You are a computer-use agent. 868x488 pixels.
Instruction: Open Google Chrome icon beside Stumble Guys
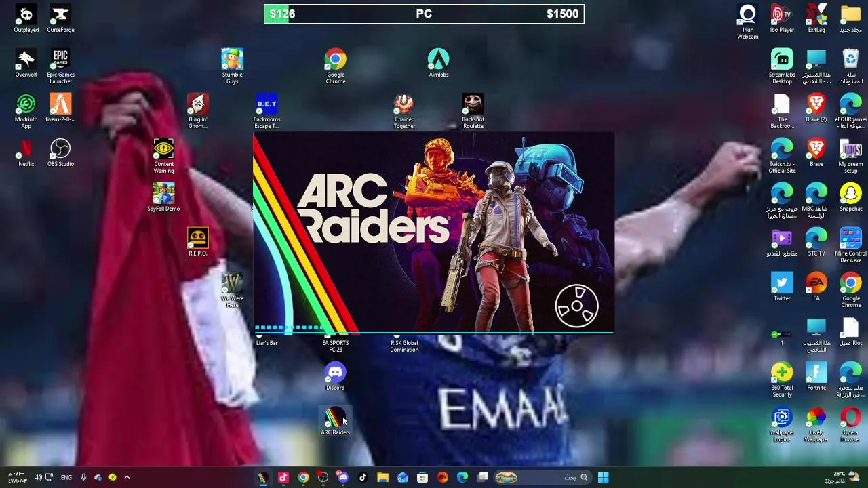pyautogui.click(x=335, y=66)
